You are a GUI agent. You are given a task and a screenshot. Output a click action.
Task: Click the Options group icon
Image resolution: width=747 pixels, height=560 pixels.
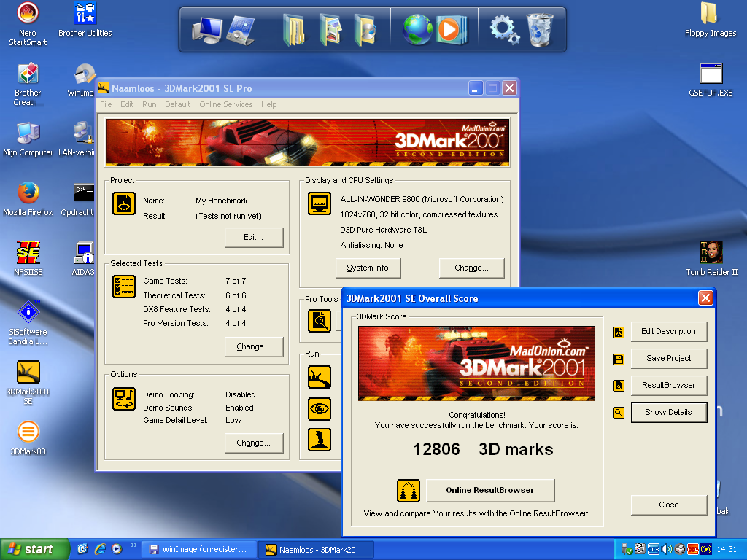coord(124,399)
